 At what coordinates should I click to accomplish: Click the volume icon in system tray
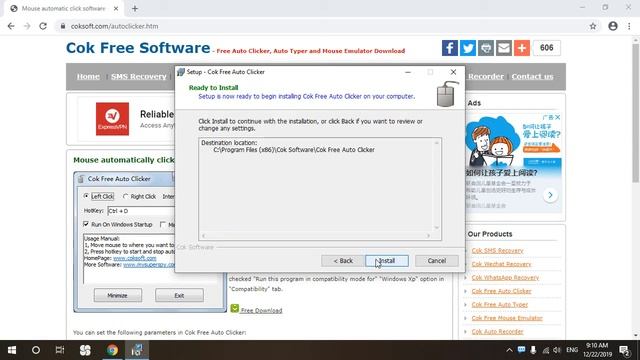[x=557, y=350]
